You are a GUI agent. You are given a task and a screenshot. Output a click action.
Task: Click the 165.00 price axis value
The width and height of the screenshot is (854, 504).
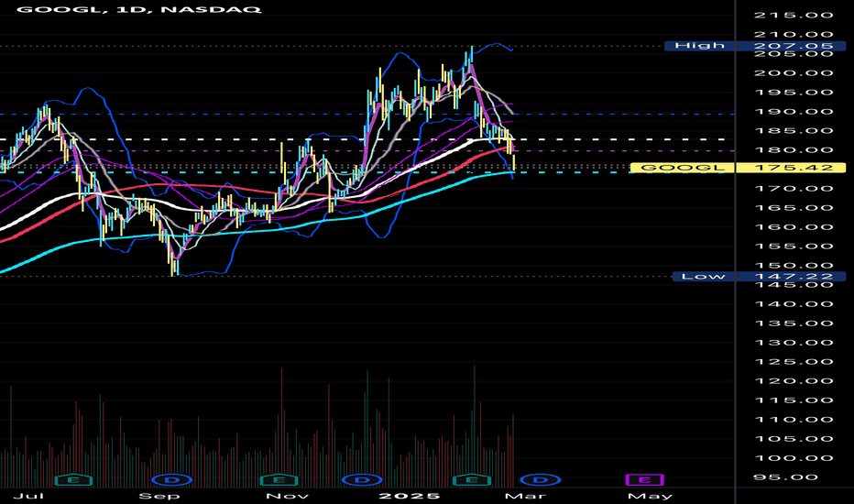(794, 208)
